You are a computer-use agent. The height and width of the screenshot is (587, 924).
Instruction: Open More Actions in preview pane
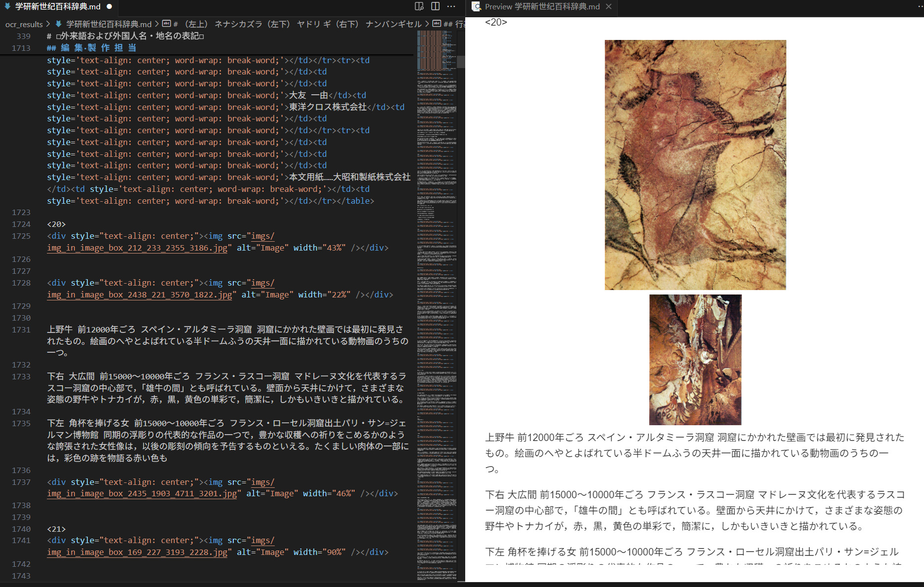coord(921,6)
